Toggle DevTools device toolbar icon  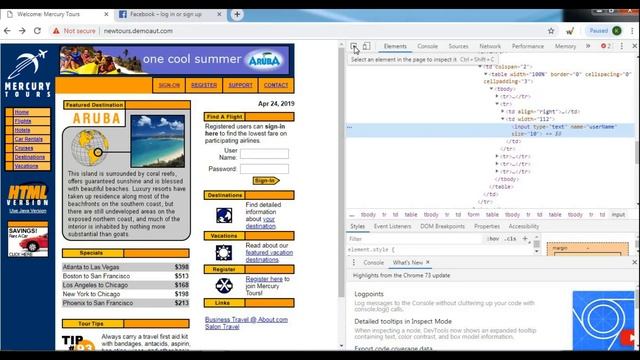[367, 46]
